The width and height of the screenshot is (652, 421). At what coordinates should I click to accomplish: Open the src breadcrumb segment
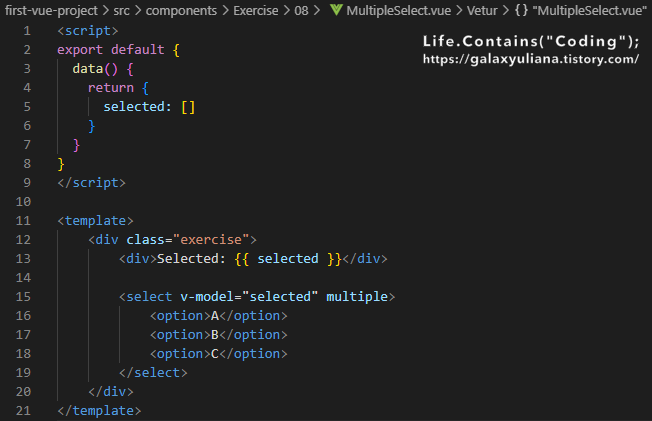(x=121, y=10)
